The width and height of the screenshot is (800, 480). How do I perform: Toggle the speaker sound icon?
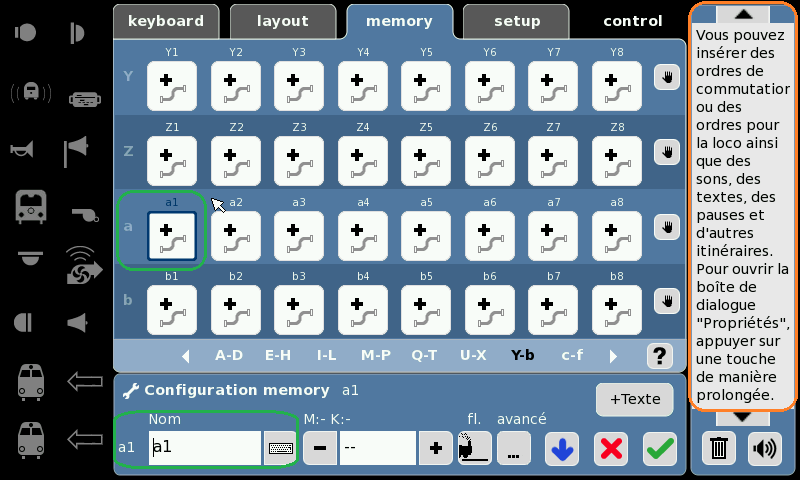(x=763, y=448)
